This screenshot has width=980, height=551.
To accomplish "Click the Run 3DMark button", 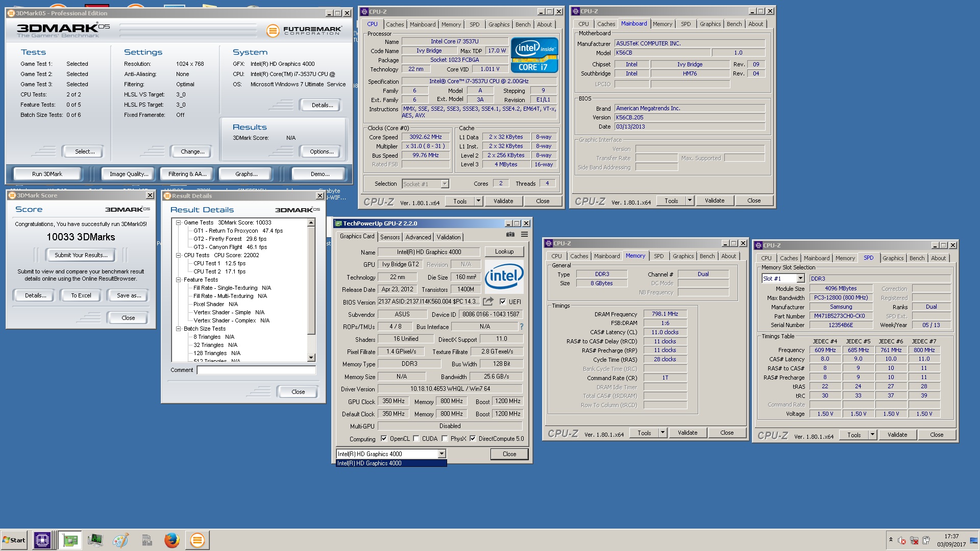I will (x=47, y=174).
